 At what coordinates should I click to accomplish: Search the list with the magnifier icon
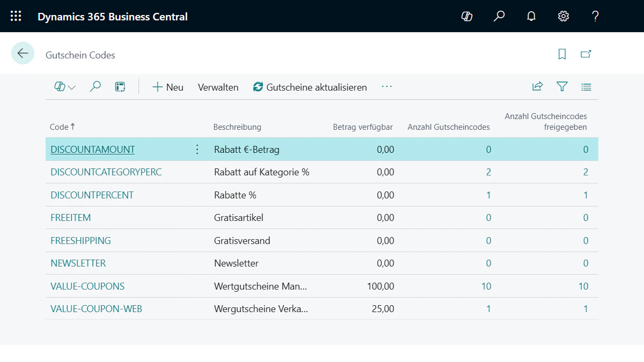point(95,87)
